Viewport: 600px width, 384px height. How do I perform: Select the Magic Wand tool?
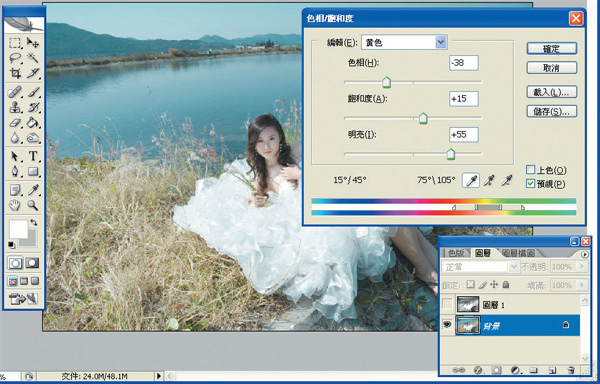point(33,58)
